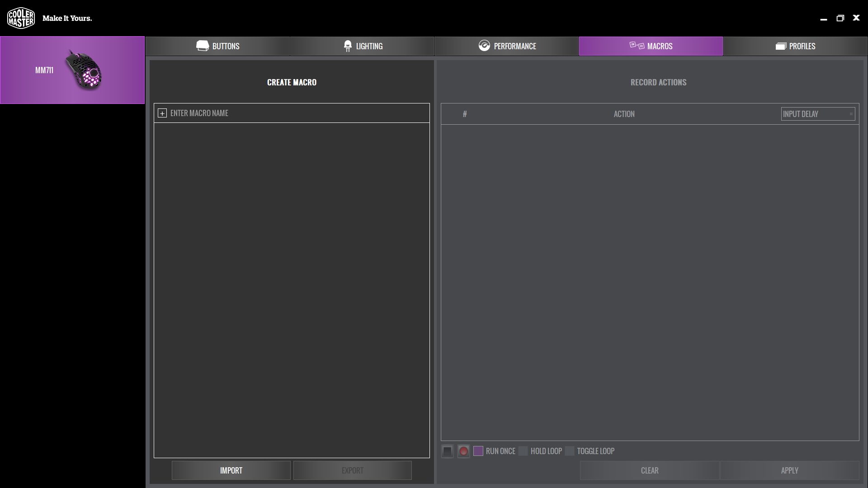868x488 pixels.
Task: Click the mouse icon on Buttons tab
Action: click(203, 46)
